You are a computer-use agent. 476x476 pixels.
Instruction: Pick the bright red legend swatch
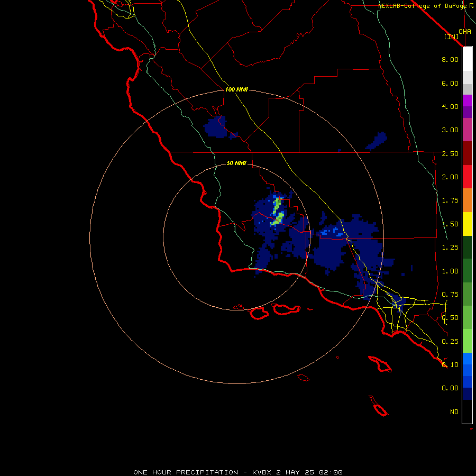(x=467, y=177)
